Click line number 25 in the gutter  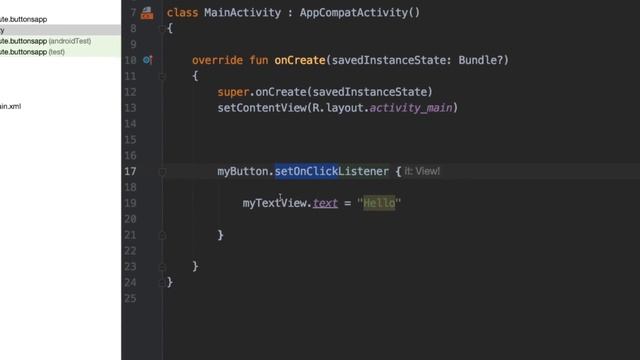tap(130, 298)
